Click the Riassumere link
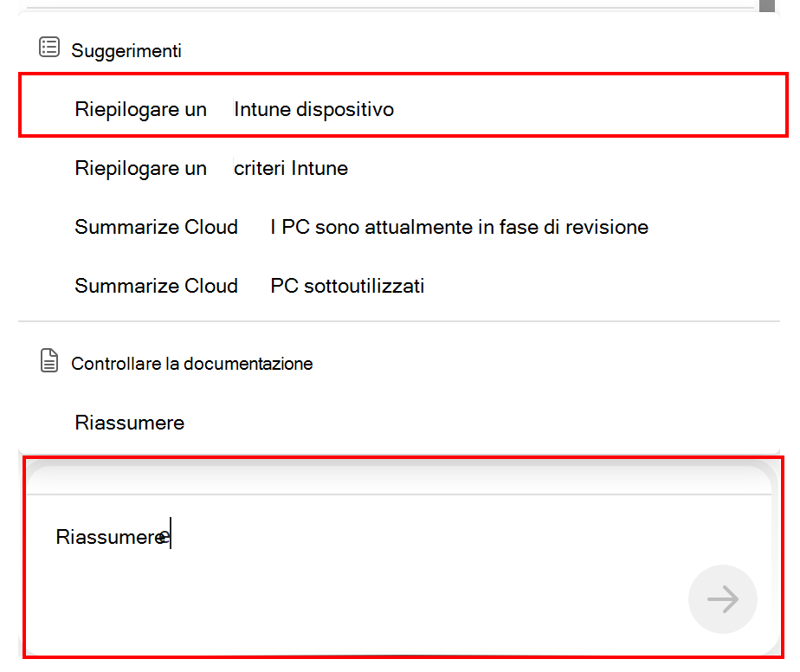 point(129,423)
